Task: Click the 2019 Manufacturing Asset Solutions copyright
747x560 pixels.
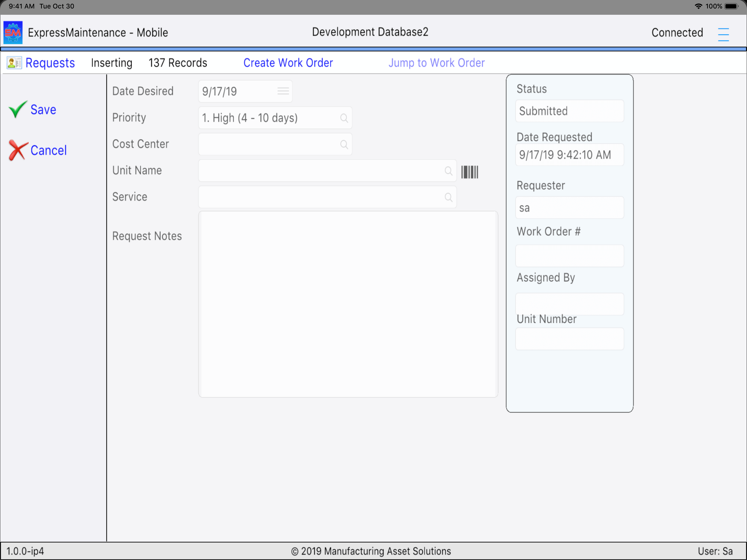Action: (371, 551)
